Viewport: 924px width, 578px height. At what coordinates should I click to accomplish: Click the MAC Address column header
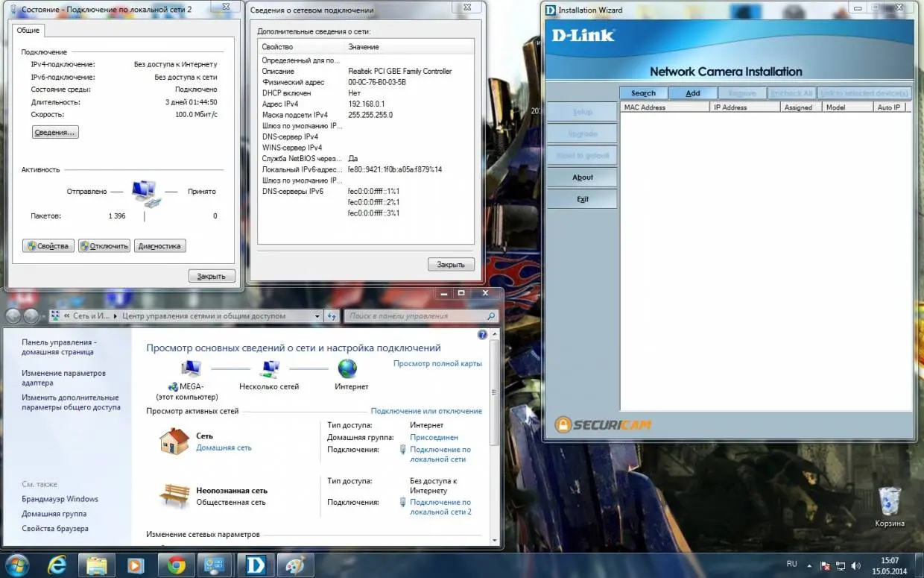[664, 107]
